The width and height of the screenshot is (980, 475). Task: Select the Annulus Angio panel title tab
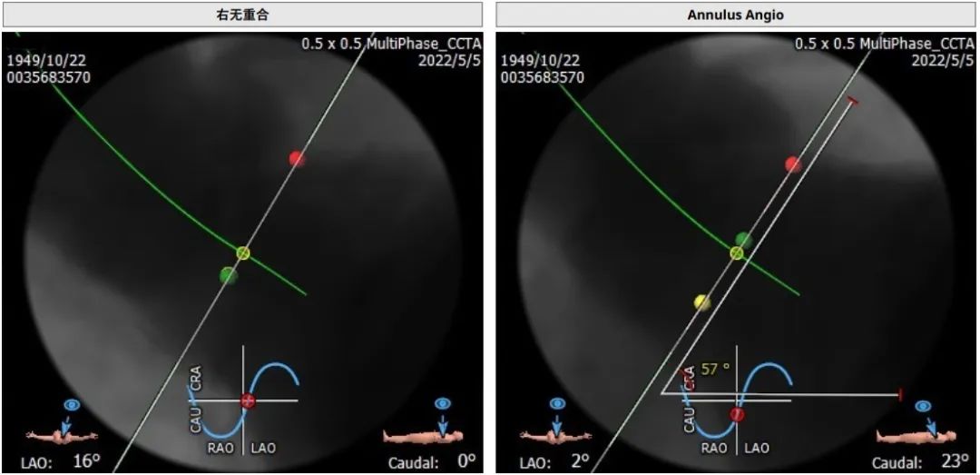pyautogui.click(x=736, y=14)
